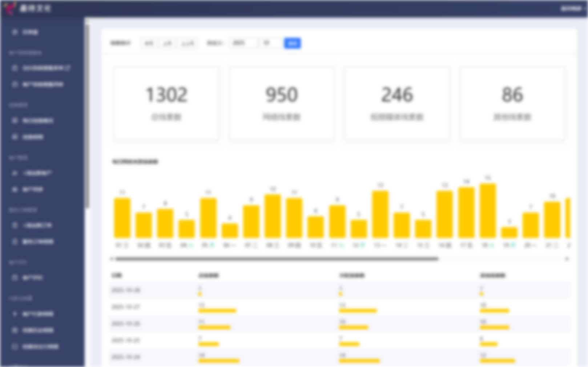Click the chart scrollbar's left arrow
Viewport: 588px width, 367px height.
[112, 259]
